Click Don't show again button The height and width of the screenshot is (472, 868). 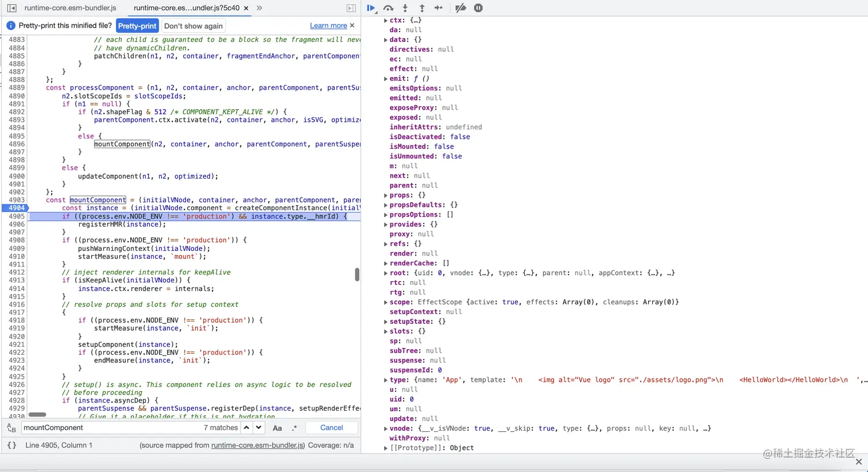coord(193,26)
